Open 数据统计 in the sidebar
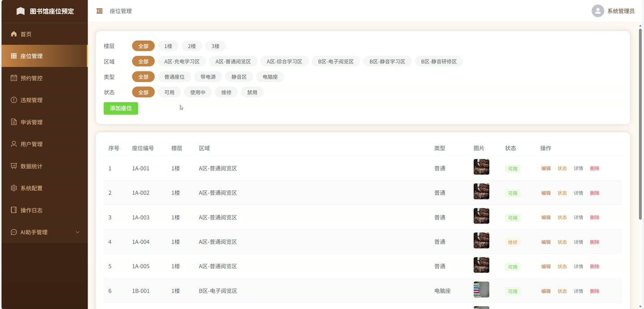This screenshot has height=309, width=644. point(45,166)
